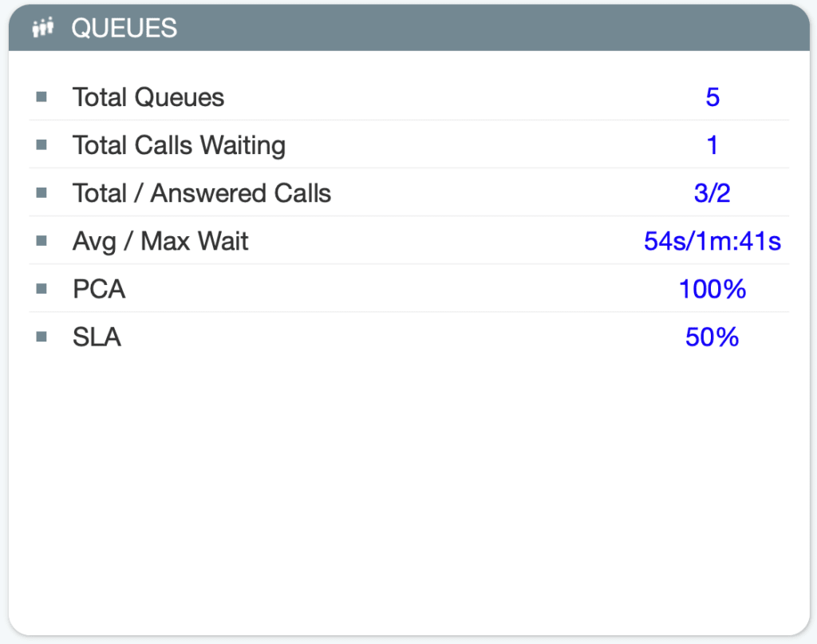Open the 54s/1m:41s wait time value
This screenshot has width=817, height=644.
pos(712,241)
